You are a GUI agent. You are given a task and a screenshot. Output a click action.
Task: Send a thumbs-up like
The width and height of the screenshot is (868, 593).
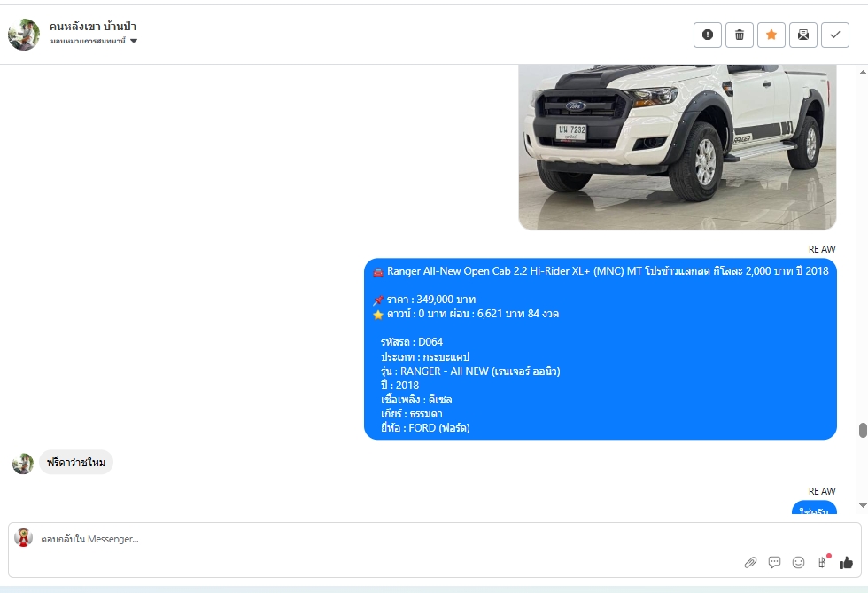click(x=846, y=563)
